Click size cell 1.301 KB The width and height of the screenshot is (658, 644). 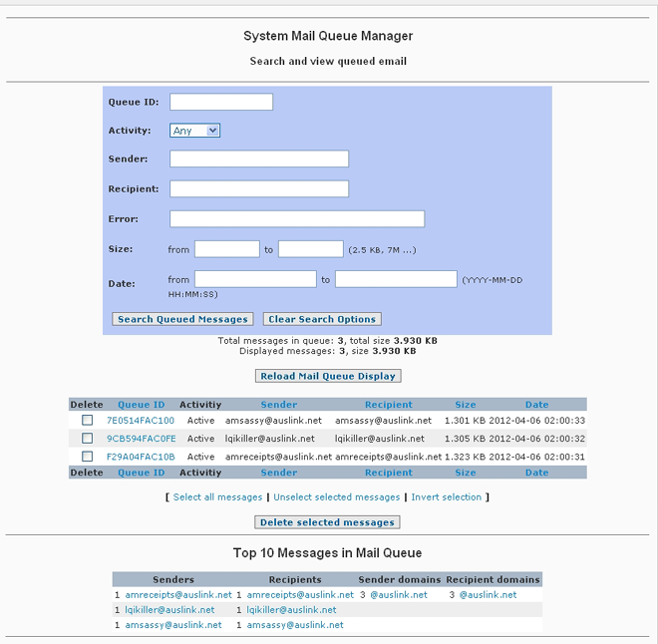click(465, 421)
